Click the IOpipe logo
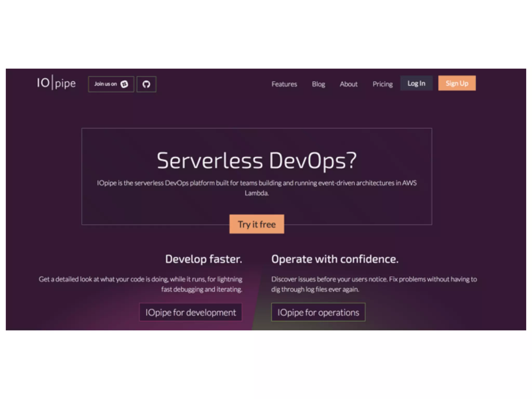Screen dimensions: 532x399 [x=56, y=83]
